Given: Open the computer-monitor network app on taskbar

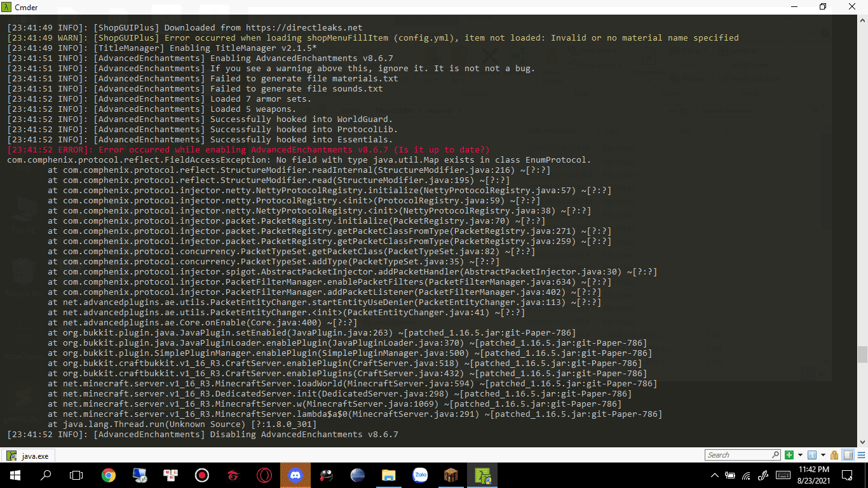Looking at the screenshot, I should coord(140,475).
